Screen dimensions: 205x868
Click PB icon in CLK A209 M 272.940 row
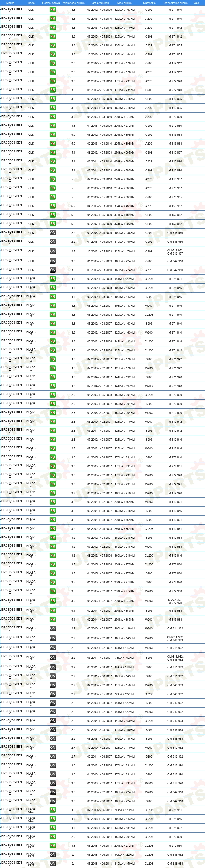tap(52, 81)
